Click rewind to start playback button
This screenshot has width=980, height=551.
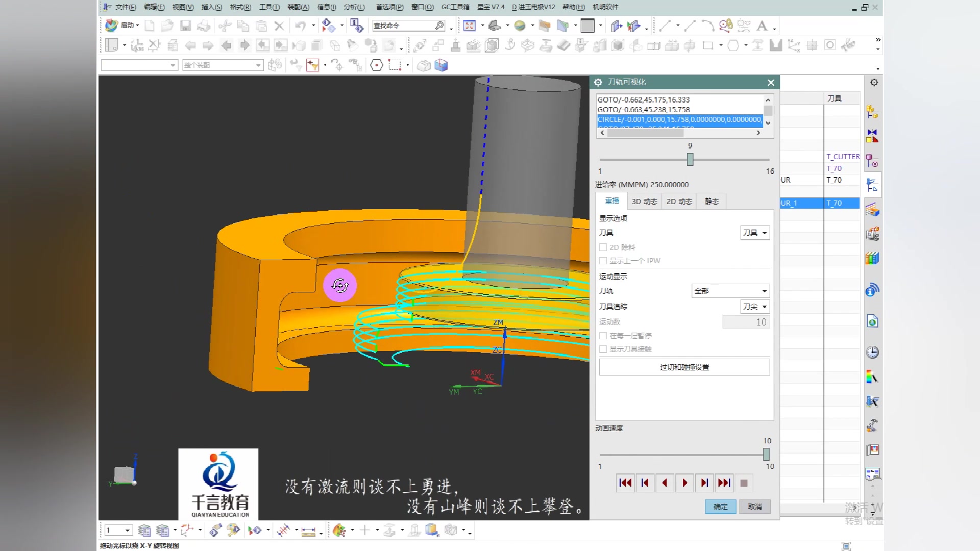click(625, 483)
